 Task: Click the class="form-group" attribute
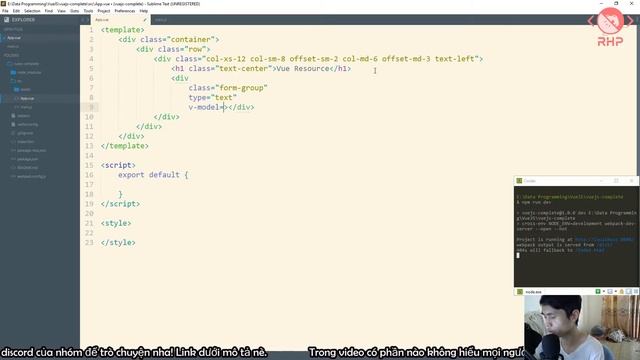[x=228, y=88]
